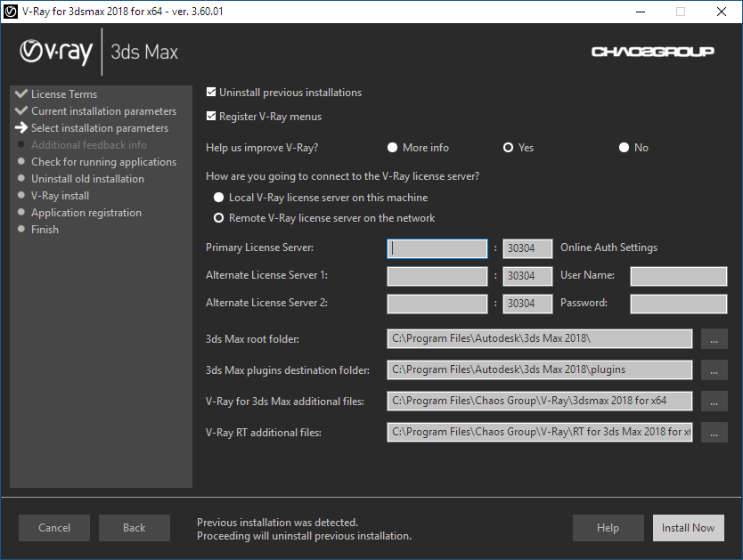Click Primary License Server port field
This screenshot has height=560, width=743.
527,248
